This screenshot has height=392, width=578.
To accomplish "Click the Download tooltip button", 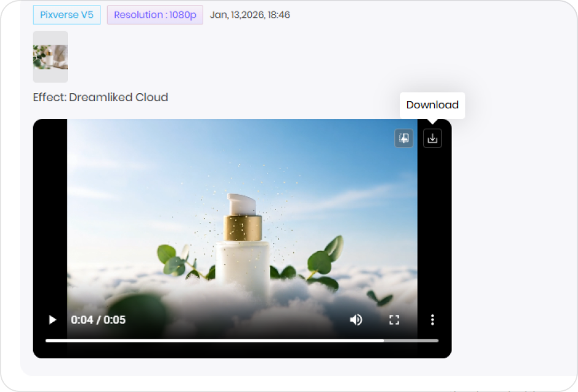I will tap(432, 105).
